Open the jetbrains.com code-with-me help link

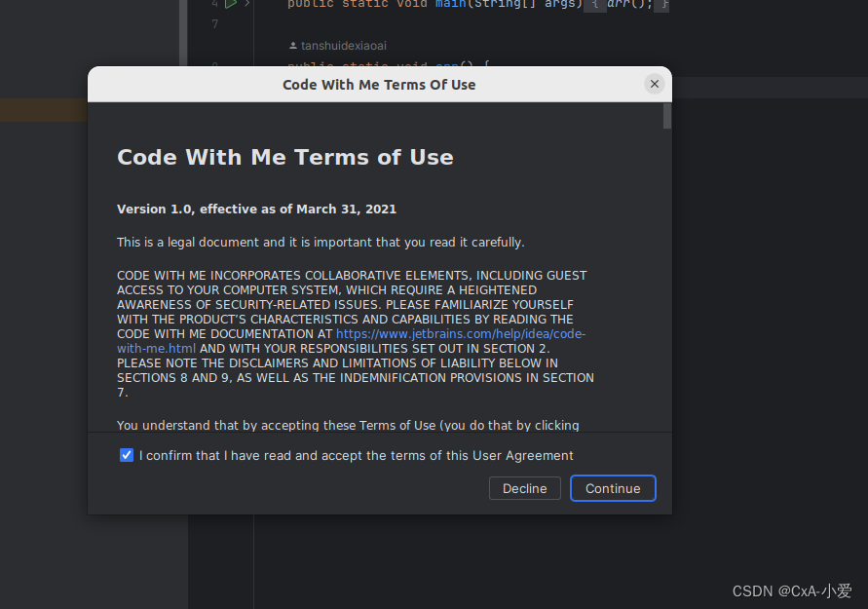coord(461,334)
